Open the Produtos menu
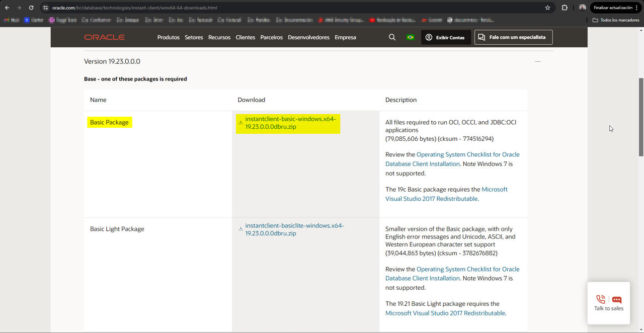Image resolution: width=644 pixels, height=333 pixels. (168, 37)
